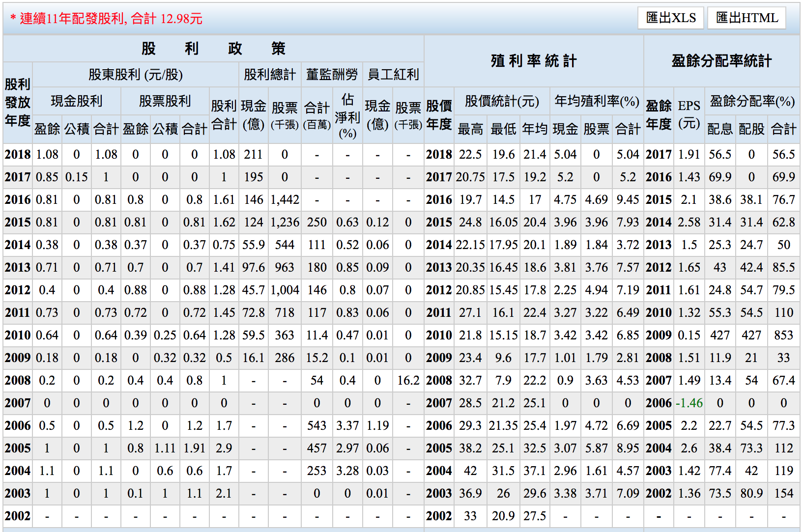804x532 pixels.
Task: Click the red 連續11年配發股利 note text
Action: (106, 19)
